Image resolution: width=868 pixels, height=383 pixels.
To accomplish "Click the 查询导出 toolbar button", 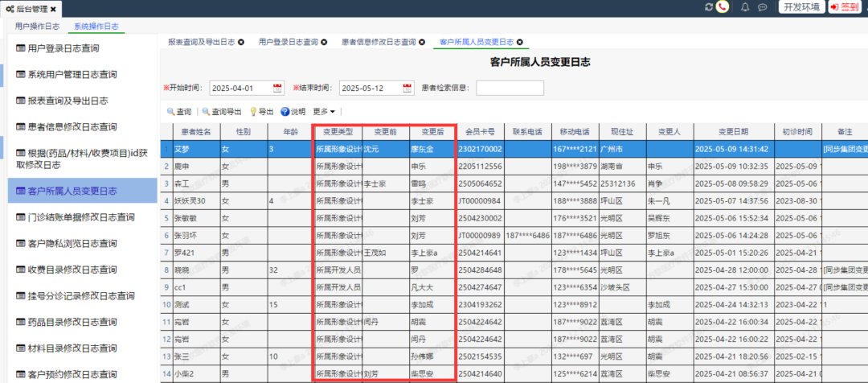I will 222,111.
